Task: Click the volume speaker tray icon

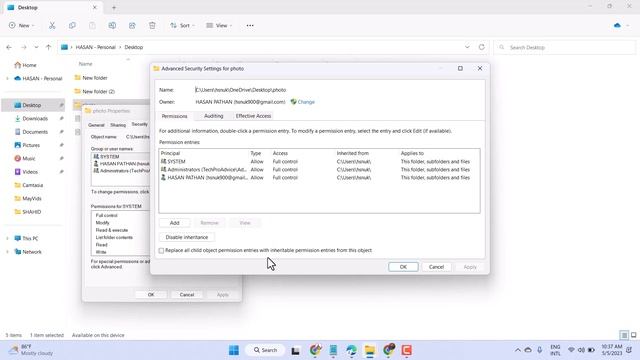Action: 581,350
